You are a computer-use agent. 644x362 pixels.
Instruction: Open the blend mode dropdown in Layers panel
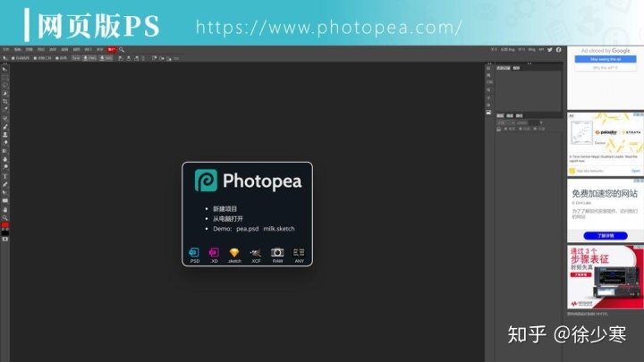click(x=506, y=122)
